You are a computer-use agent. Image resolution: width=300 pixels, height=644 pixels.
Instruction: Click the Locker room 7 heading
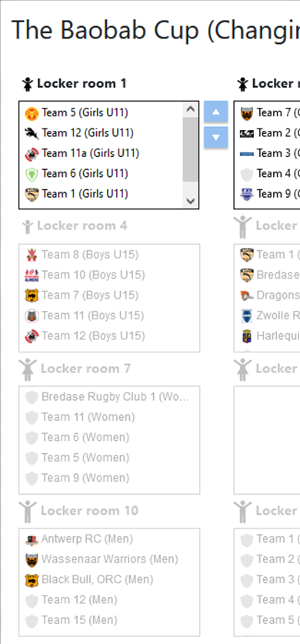coord(85,369)
